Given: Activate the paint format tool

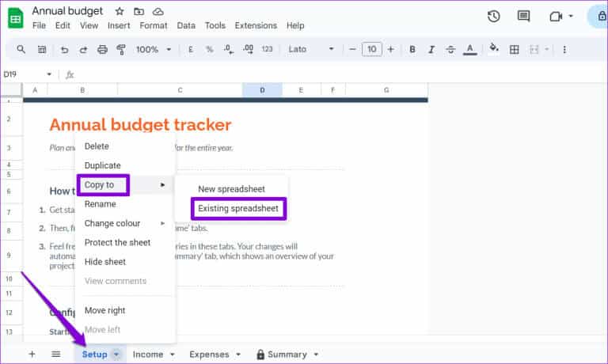Looking at the screenshot, I should tap(121, 50).
